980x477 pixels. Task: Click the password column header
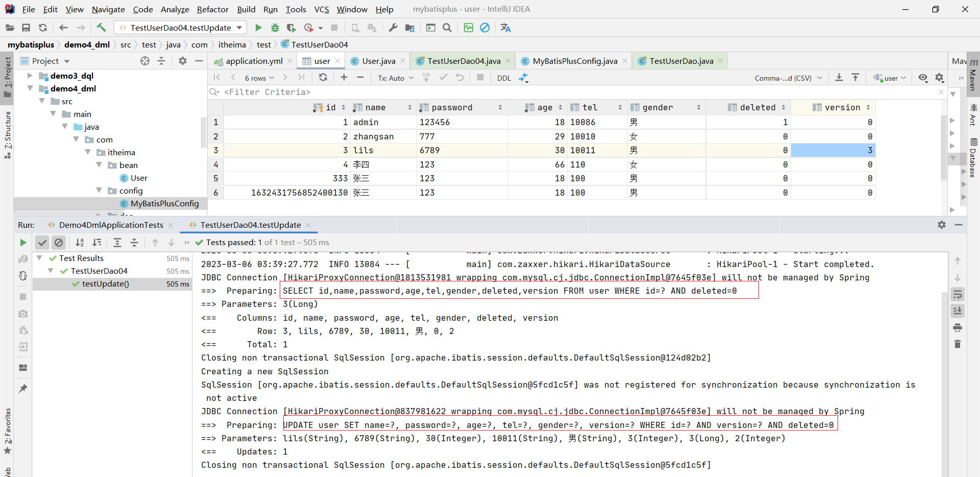click(x=462, y=107)
